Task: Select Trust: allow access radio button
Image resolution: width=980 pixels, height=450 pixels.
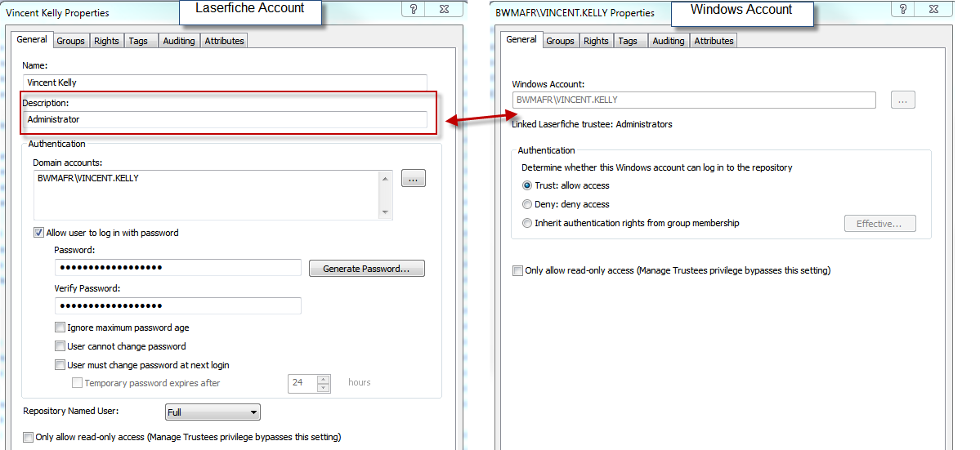Action: (527, 185)
